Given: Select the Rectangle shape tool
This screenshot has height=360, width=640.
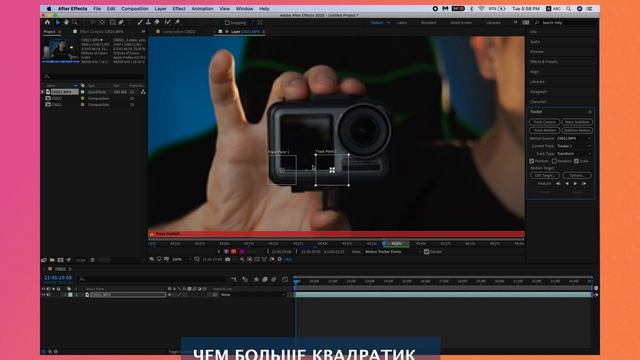Looking at the screenshot, I should click(x=112, y=22).
